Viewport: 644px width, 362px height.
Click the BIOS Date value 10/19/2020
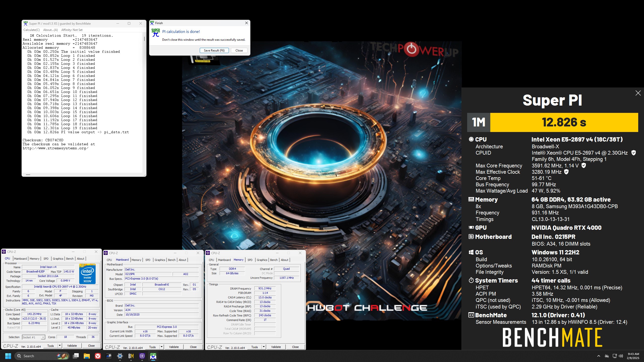point(162,314)
